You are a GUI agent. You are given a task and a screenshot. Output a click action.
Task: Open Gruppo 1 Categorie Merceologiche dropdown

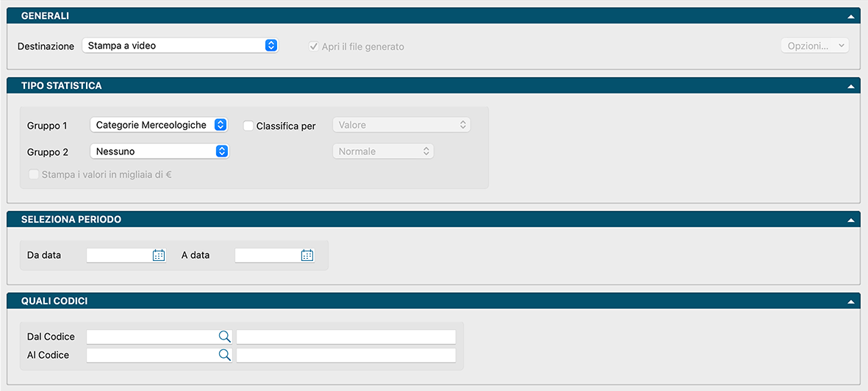(x=159, y=125)
